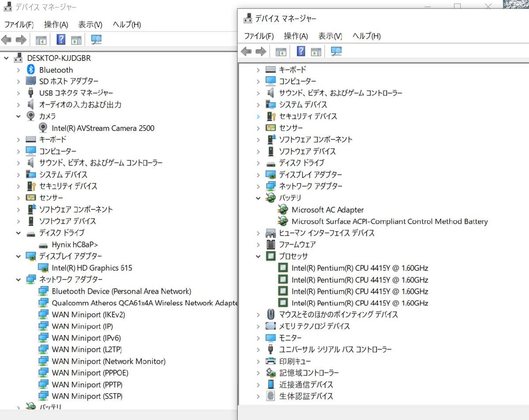Expand ファームウェア category in right window
The image size is (529, 420).
pyautogui.click(x=258, y=245)
